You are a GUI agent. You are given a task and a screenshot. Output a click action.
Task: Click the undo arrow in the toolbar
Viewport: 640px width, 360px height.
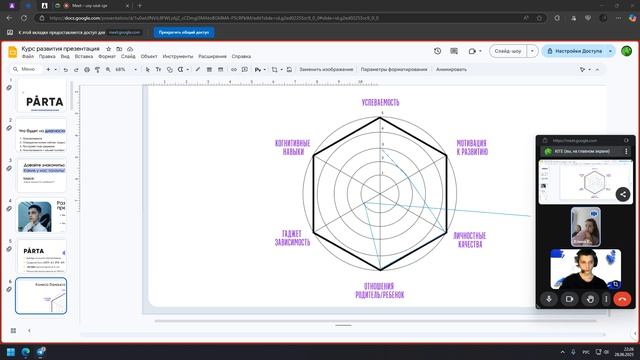tap(65, 70)
